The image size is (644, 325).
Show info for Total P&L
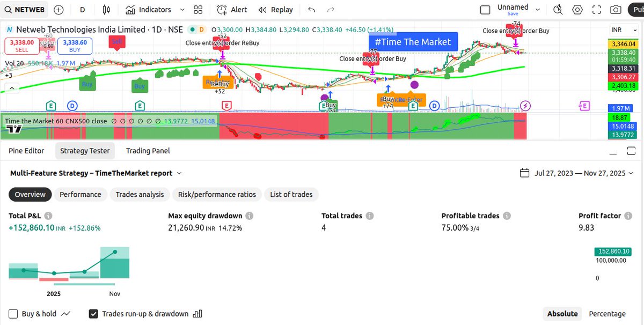pyautogui.click(x=48, y=216)
